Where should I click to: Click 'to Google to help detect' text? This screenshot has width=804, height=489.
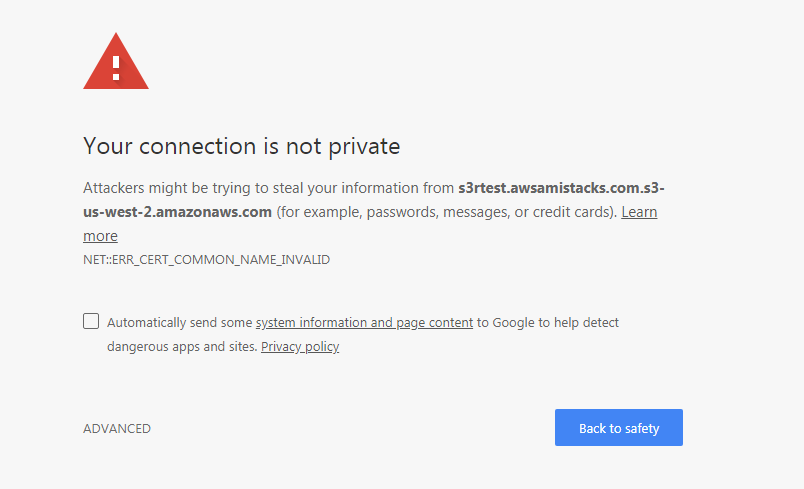pos(548,323)
